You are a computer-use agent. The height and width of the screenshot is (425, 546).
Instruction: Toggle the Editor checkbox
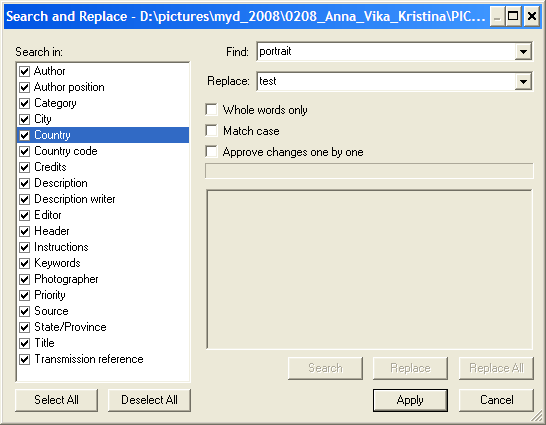[x=24, y=215]
